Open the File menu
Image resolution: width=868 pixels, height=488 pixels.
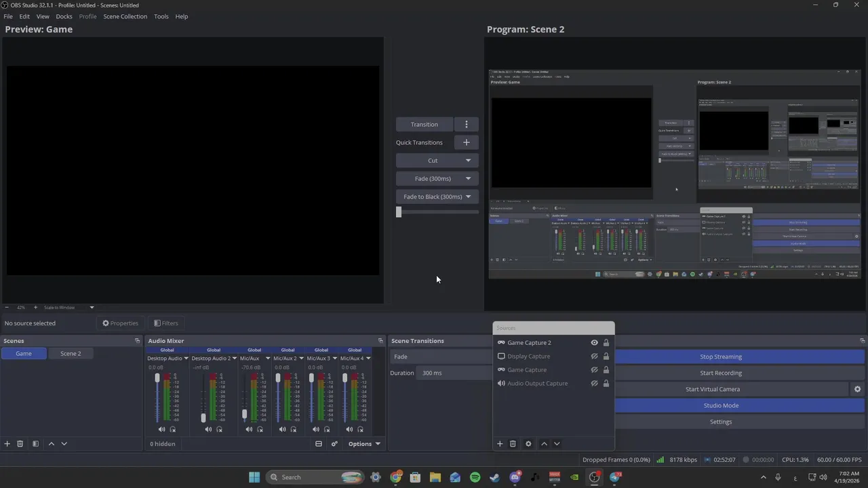coord(8,16)
